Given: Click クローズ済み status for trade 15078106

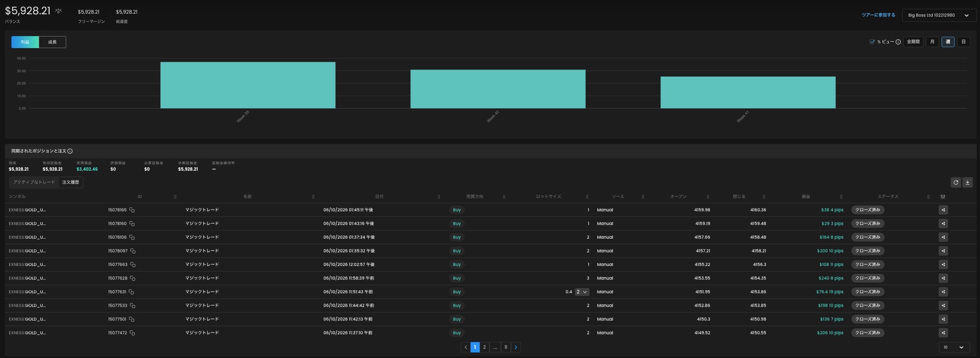Looking at the screenshot, I should (867, 237).
